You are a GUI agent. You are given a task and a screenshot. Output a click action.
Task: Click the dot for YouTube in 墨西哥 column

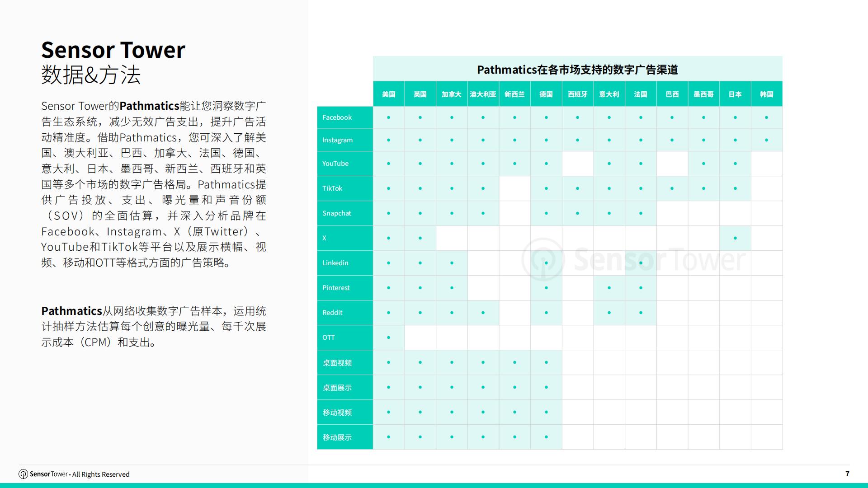pyautogui.click(x=703, y=164)
